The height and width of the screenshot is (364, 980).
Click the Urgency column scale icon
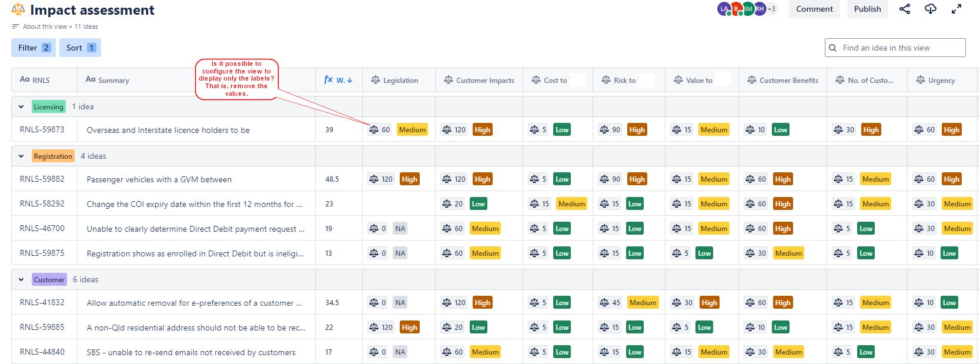coord(921,80)
